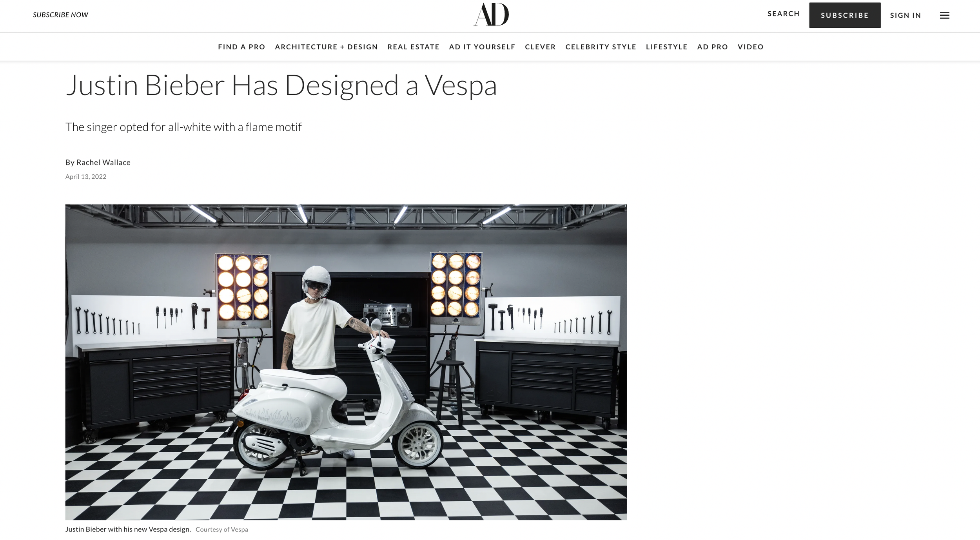
Task: Click the dark Subscribe button
Action: [845, 15]
